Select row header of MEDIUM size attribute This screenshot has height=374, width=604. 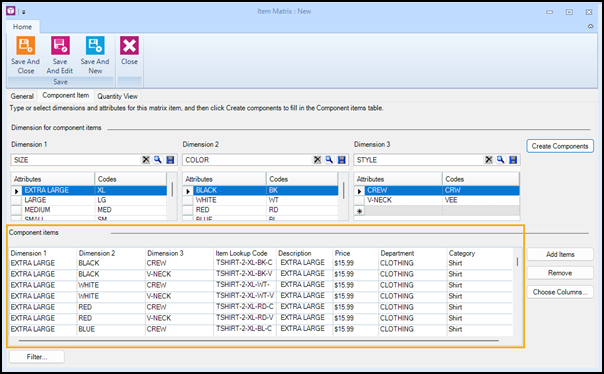pyautogui.click(x=16, y=210)
